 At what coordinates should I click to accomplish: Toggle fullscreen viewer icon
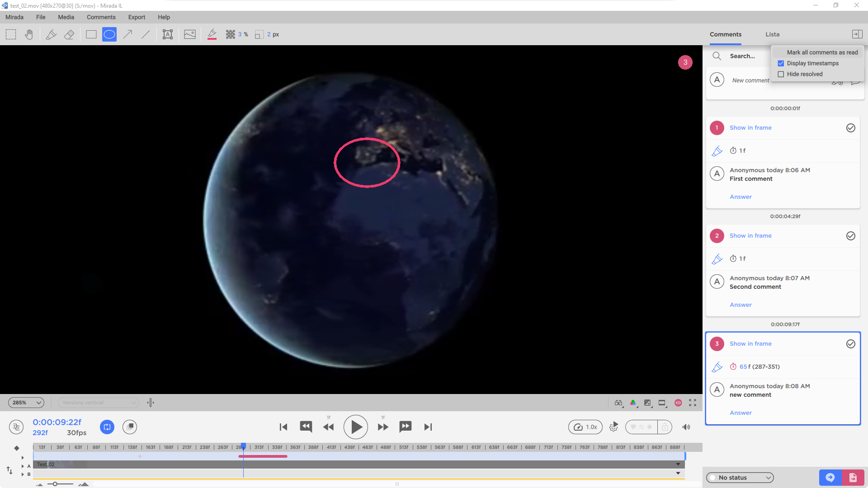pyautogui.click(x=693, y=403)
